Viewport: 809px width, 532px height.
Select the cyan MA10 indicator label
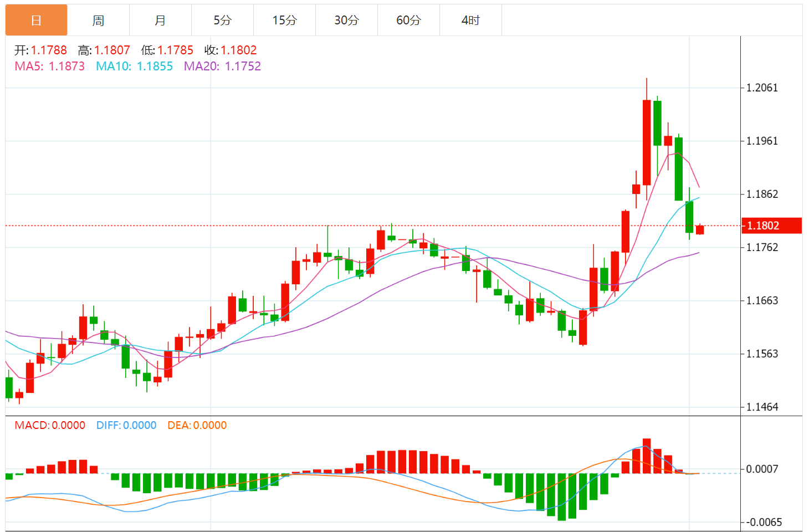134,66
